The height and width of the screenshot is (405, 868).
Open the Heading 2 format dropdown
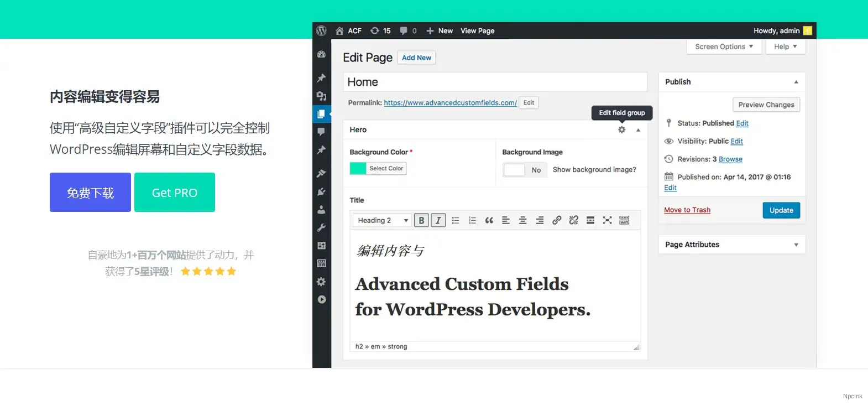pyautogui.click(x=382, y=220)
